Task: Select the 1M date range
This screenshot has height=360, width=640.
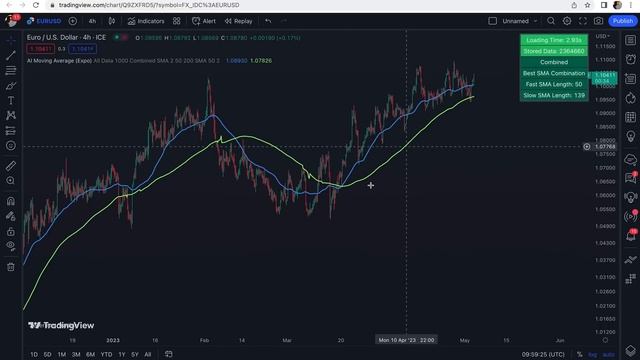Action: click(x=62, y=354)
